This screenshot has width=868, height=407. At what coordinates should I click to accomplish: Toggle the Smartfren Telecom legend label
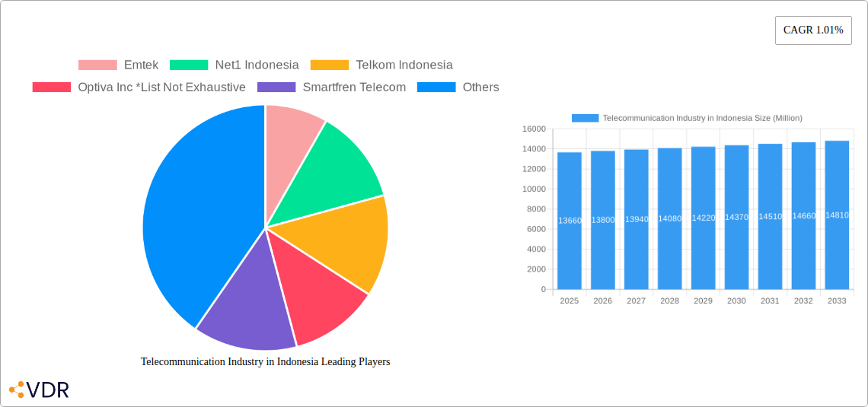[354, 87]
